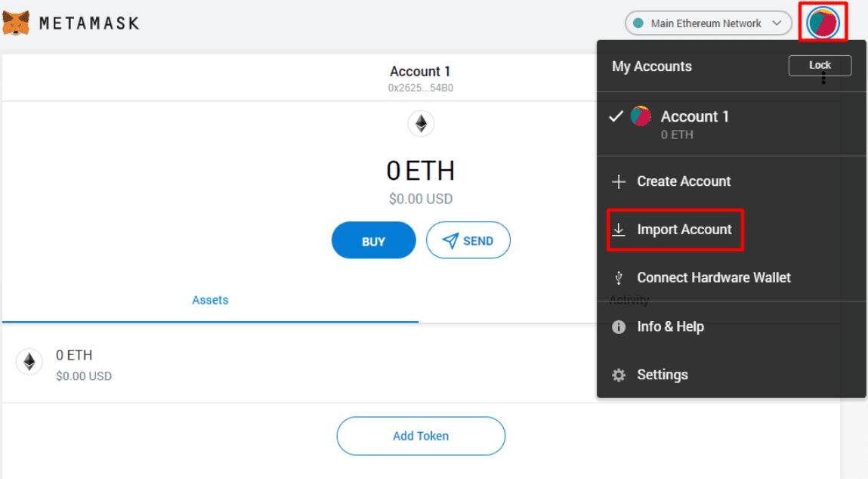The height and width of the screenshot is (479, 868).
Task: Click the MetaMask fox logo
Action: (x=16, y=23)
